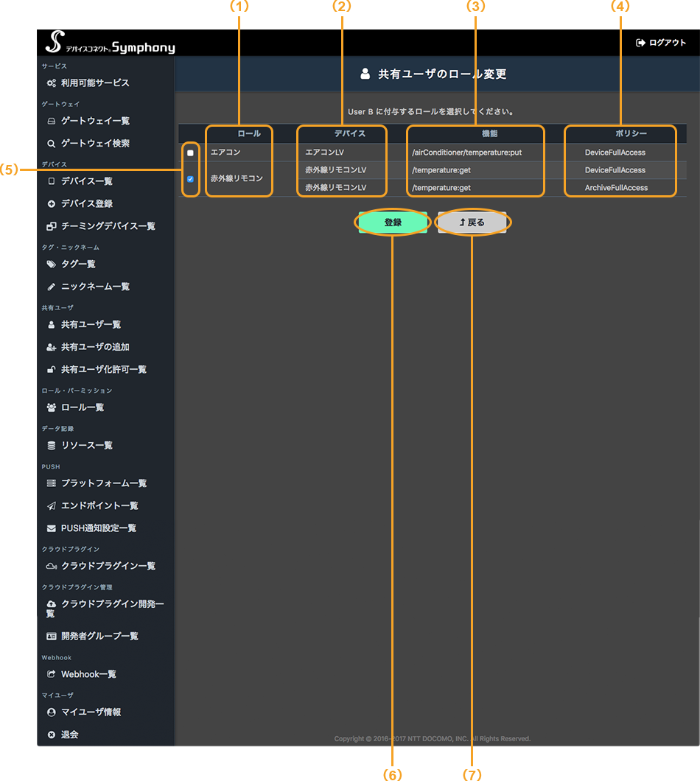Viewport: 700px width, 781px height.
Task: Click the デバイス登録 plus icon
Action: point(52,203)
